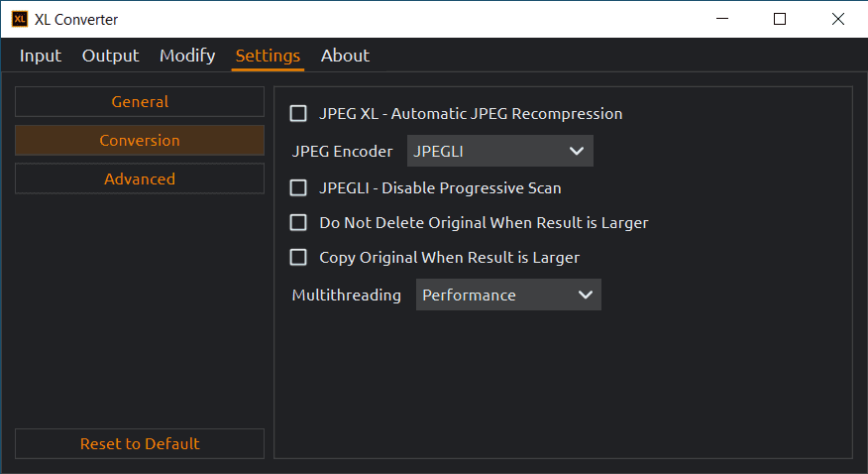Screen dimensions: 868x474
Task: Close the XL Converter window
Action: click(x=838, y=19)
